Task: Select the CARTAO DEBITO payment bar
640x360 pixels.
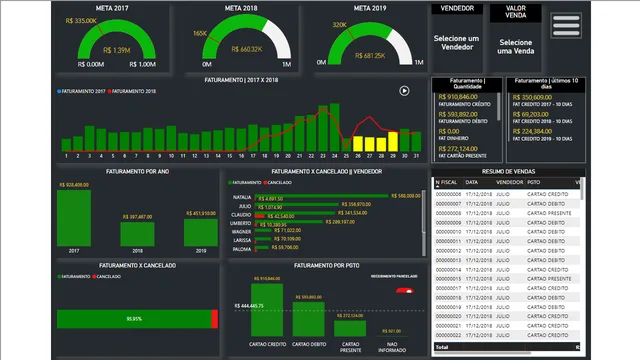Action: [x=309, y=319]
